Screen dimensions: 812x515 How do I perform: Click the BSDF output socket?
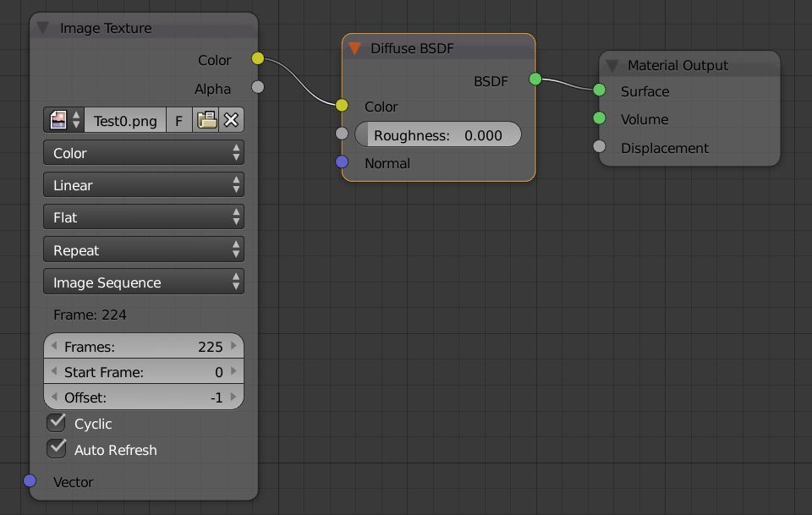pos(535,79)
